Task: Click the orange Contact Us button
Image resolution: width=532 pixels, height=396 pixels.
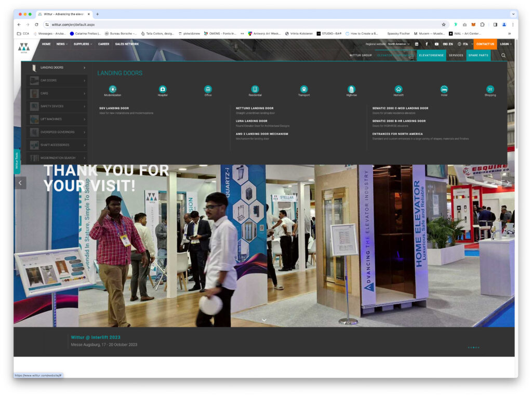Action: 485,44
